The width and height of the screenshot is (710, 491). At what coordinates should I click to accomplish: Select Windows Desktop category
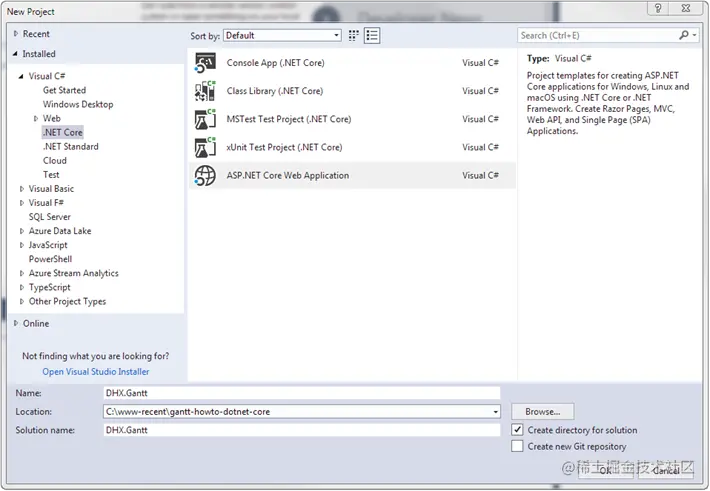click(x=78, y=104)
